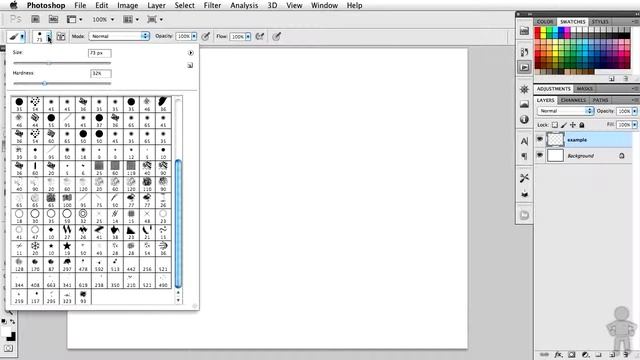Toggle lock image pixels brush icon
The height and width of the screenshot is (360, 640).
click(x=564, y=125)
